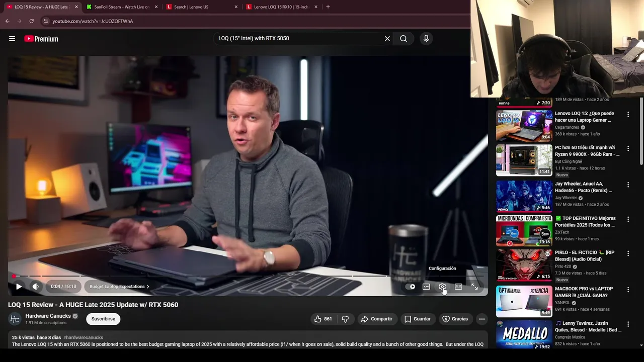
Task: Reload the current page
Action: pyautogui.click(x=31, y=21)
